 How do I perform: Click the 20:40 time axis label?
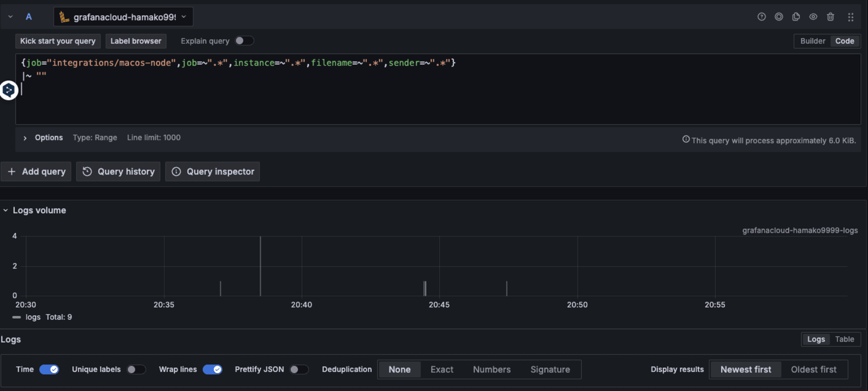tap(302, 305)
